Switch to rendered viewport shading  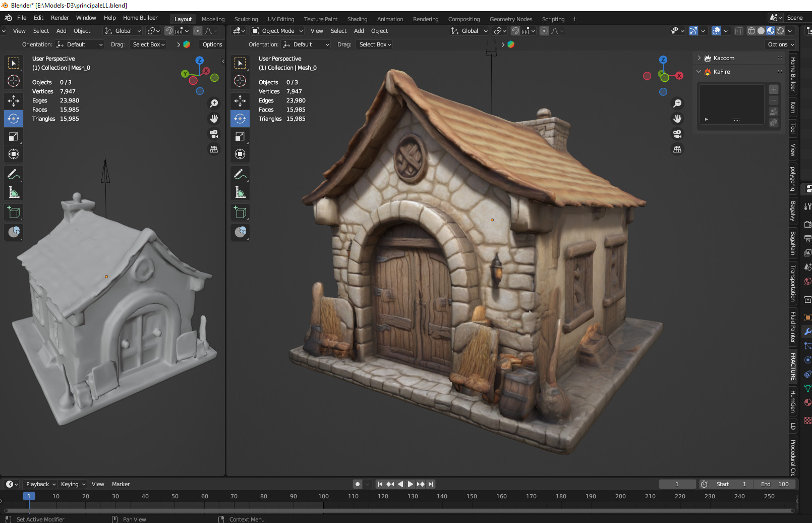pos(780,31)
